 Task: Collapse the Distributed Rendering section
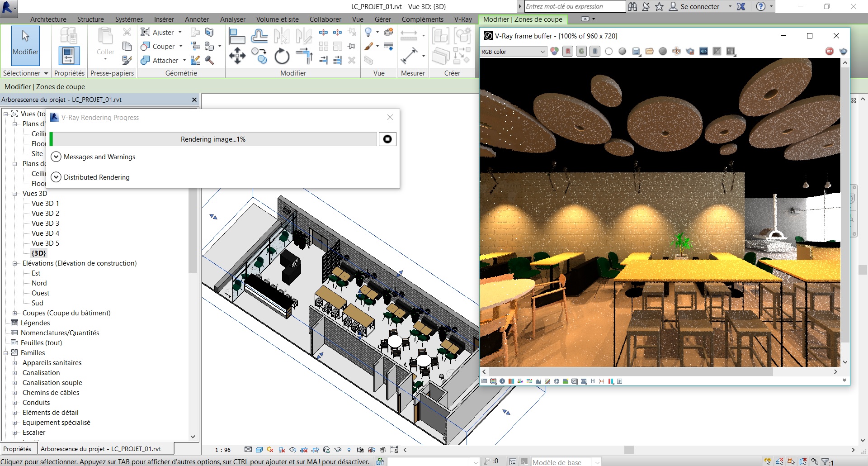56,177
